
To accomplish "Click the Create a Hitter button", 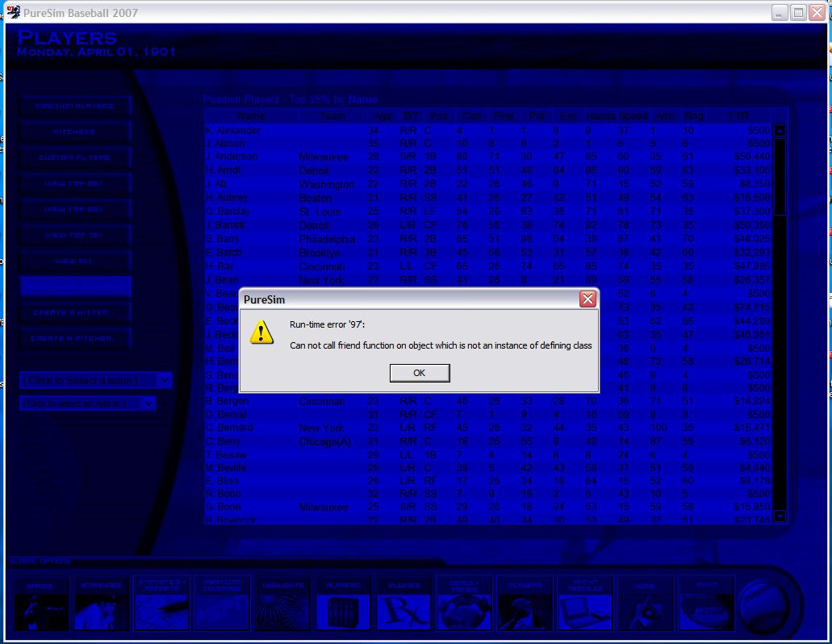I will pyautogui.click(x=75, y=313).
